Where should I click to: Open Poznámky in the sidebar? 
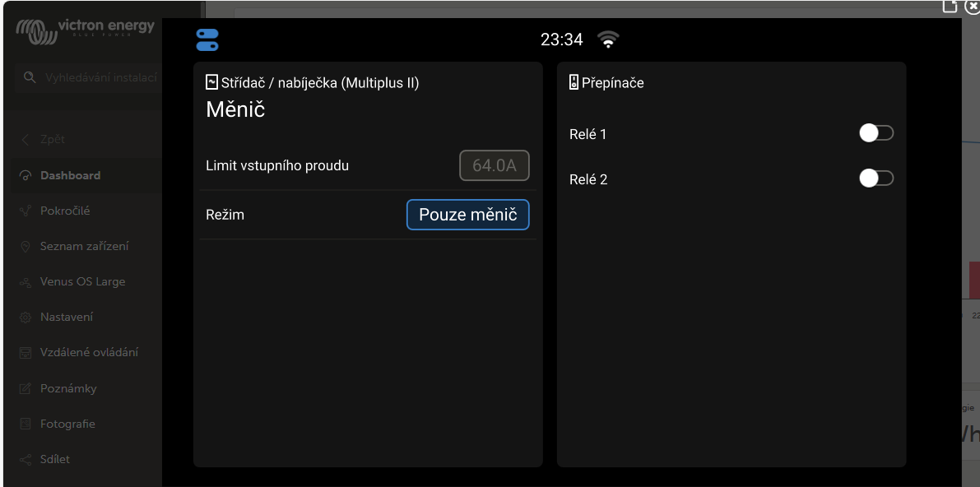coord(68,388)
